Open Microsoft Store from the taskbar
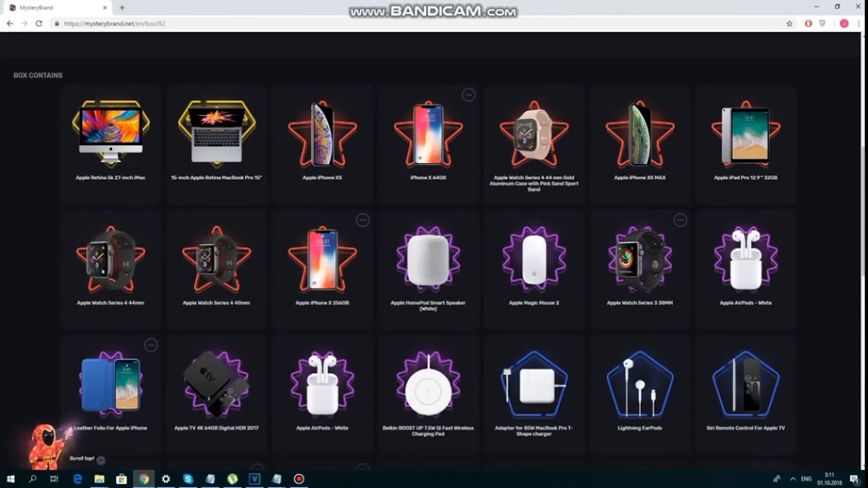The width and height of the screenshot is (868, 488). (x=121, y=479)
